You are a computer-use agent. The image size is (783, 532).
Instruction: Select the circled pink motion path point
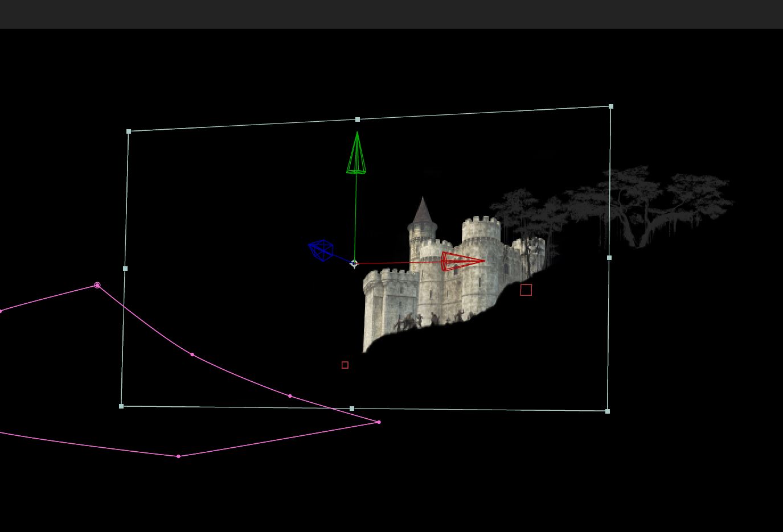point(97,285)
